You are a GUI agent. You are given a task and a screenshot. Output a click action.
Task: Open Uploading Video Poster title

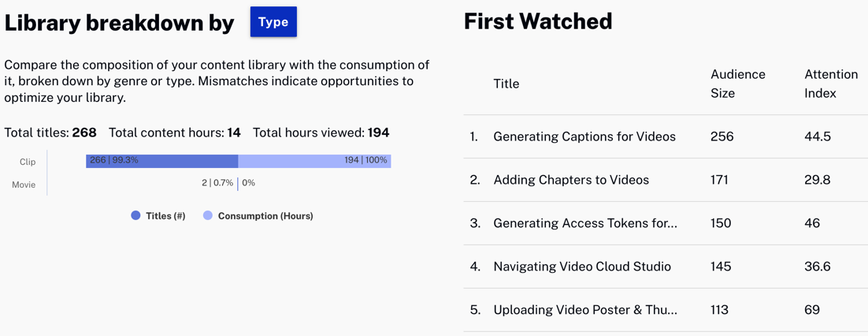coord(584,310)
